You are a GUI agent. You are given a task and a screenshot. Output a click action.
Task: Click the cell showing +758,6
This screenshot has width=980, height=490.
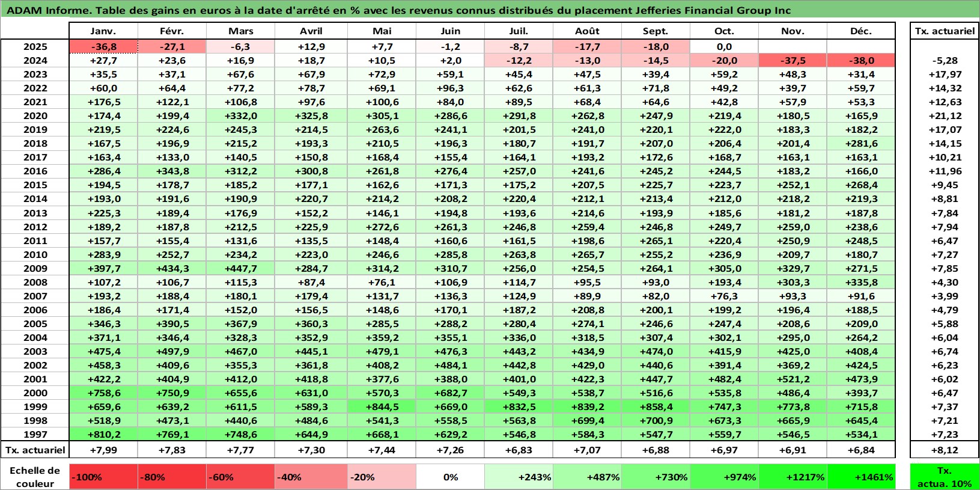point(104,393)
